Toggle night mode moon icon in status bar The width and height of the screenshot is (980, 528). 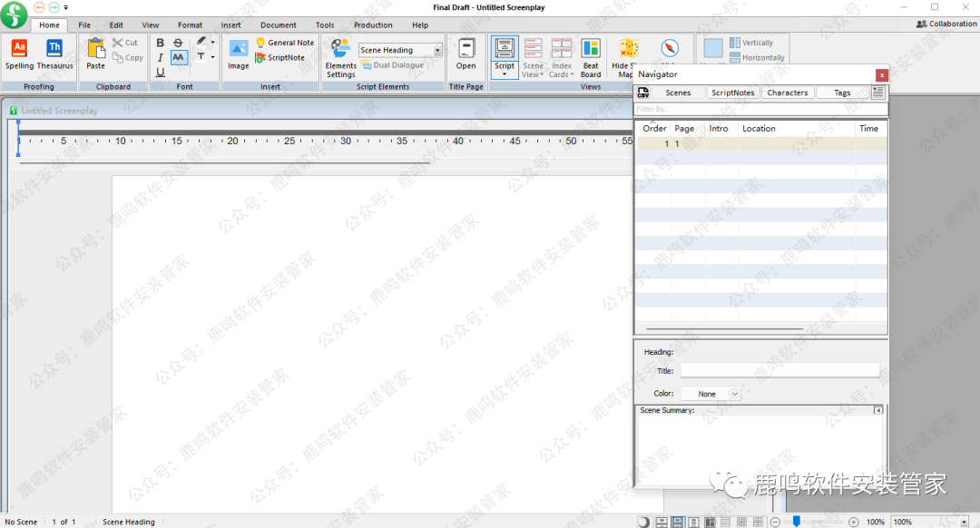point(643,522)
